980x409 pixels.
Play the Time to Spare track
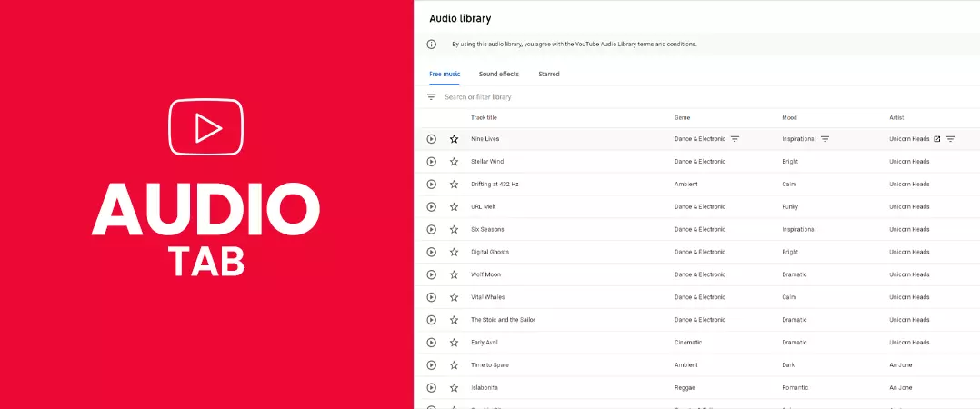pyautogui.click(x=431, y=365)
